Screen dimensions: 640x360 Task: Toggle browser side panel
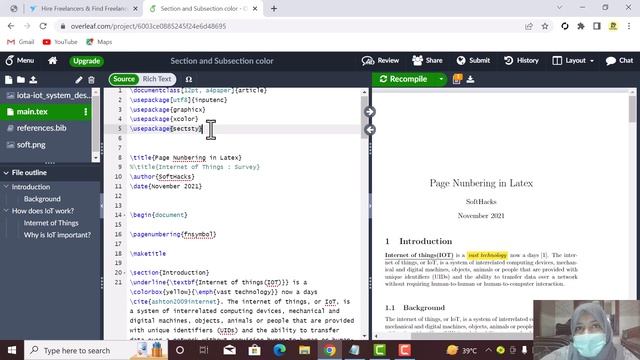click(597, 26)
